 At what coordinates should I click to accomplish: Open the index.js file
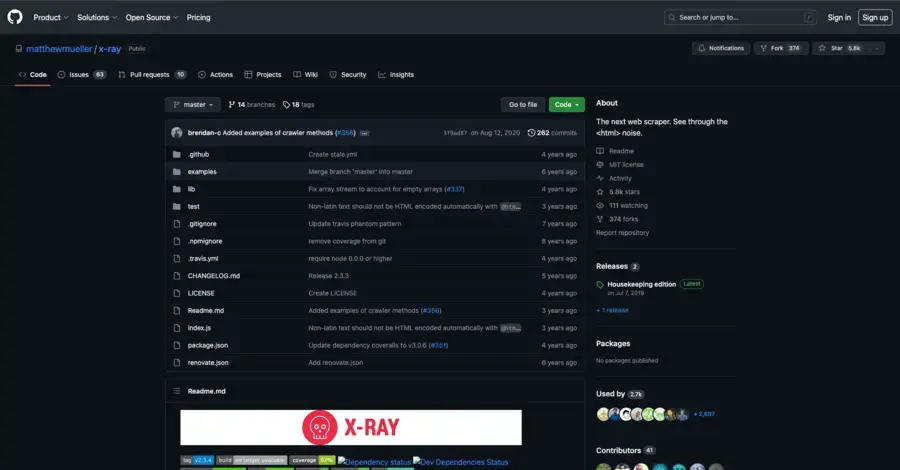pyautogui.click(x=199, y=328)
